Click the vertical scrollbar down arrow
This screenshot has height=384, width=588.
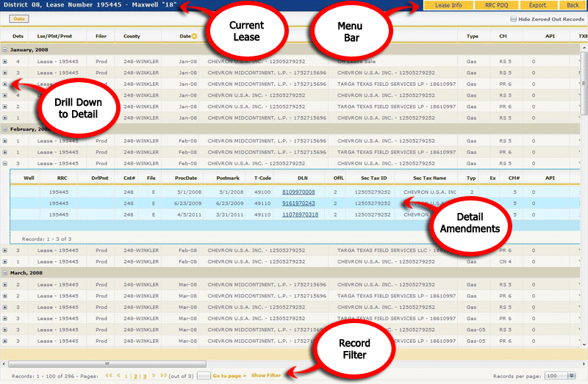pos(584,344)
